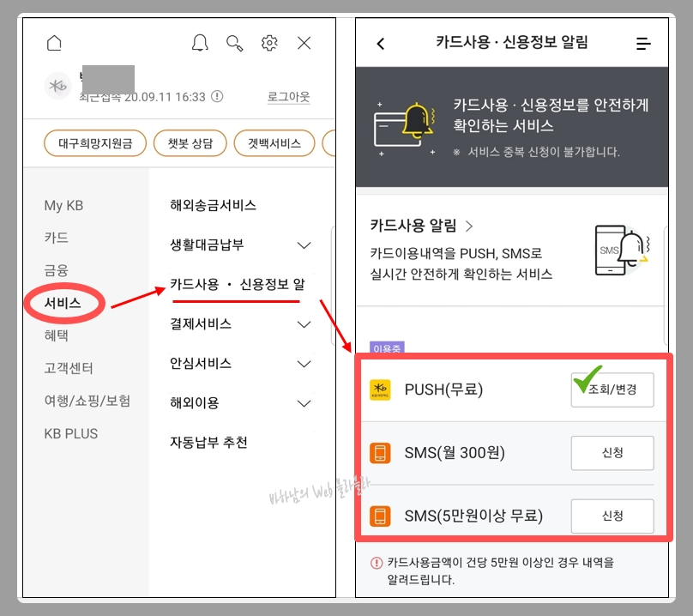Screen dimensions: 693x616
Task: Open 카드사용 알림 details chevron
Action: point(469,226)
